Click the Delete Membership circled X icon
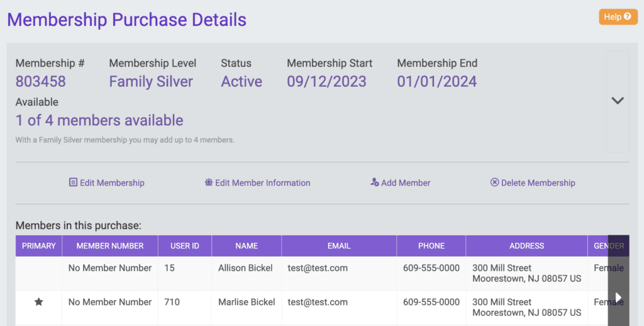The image size is (644, 326). (x=494, y=182)
